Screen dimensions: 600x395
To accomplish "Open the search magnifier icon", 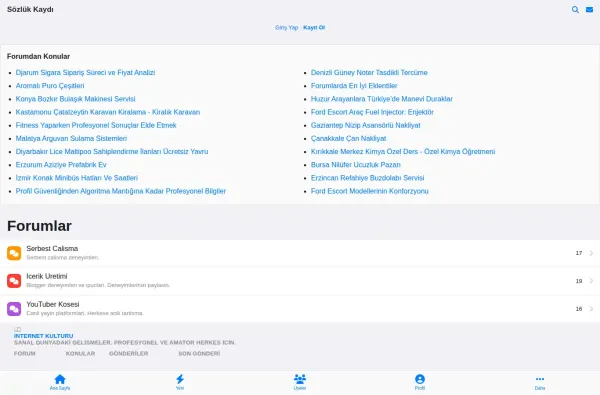I will point(575,10).
